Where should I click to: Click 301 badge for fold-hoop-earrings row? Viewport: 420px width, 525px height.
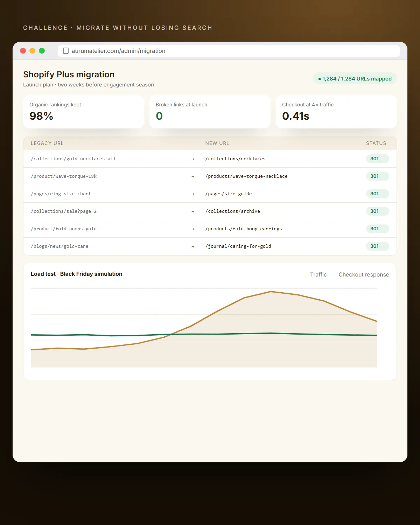click(377, 229)
